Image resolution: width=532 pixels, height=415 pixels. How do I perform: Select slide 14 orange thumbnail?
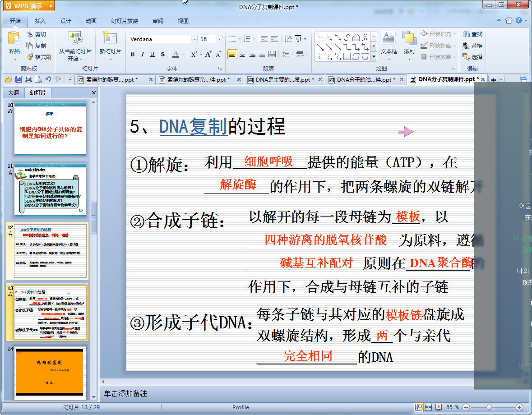tap(50, 373)
